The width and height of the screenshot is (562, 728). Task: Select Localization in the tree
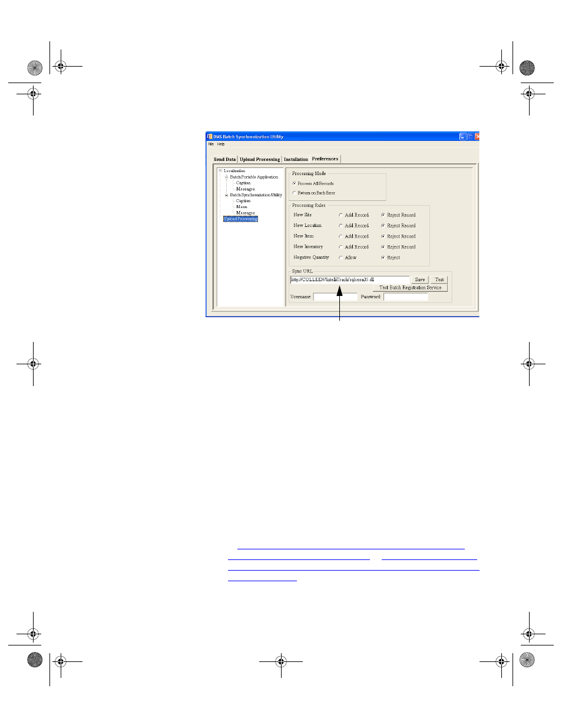234,171
